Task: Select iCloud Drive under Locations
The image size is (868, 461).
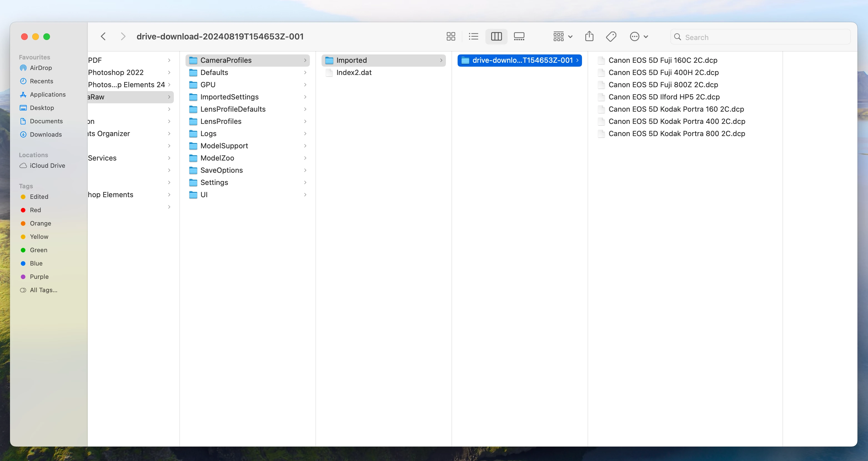Action: (x=47, y=166)
